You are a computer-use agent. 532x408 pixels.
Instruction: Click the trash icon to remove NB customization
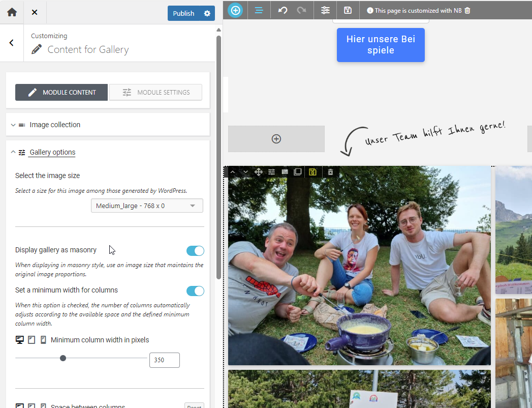[x=467, y=11]
